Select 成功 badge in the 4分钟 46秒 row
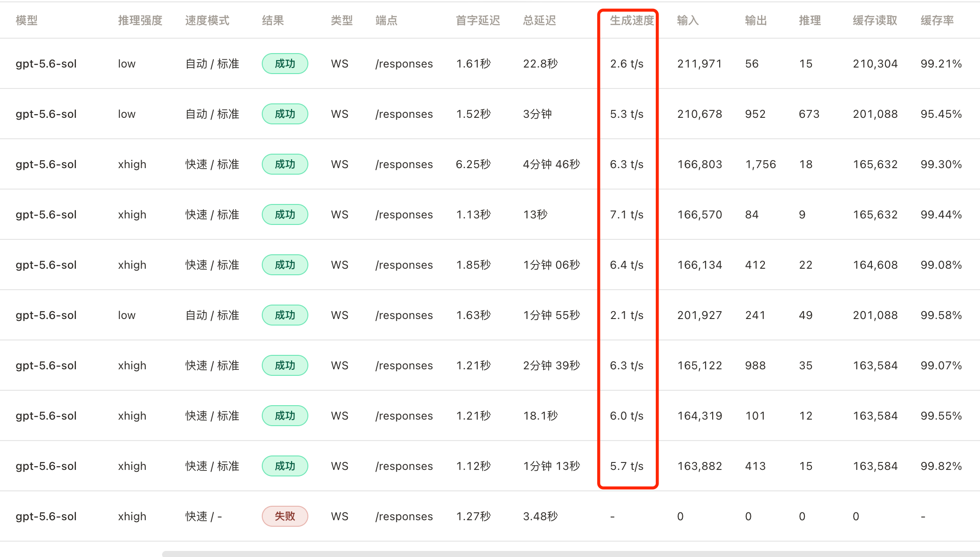The image size is (980, 557). [x=285, y=164]
